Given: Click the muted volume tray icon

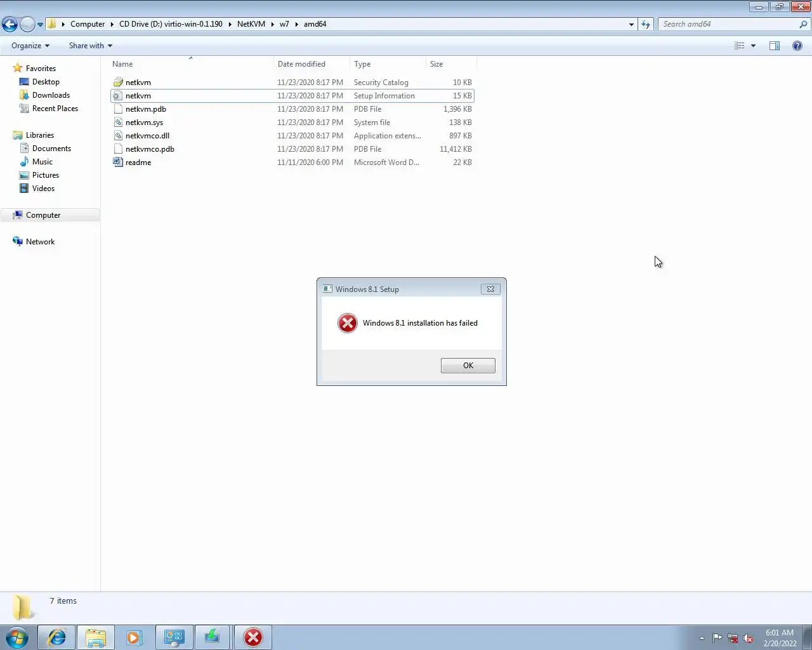Looking at the screenshot, I should click(748, 638).
